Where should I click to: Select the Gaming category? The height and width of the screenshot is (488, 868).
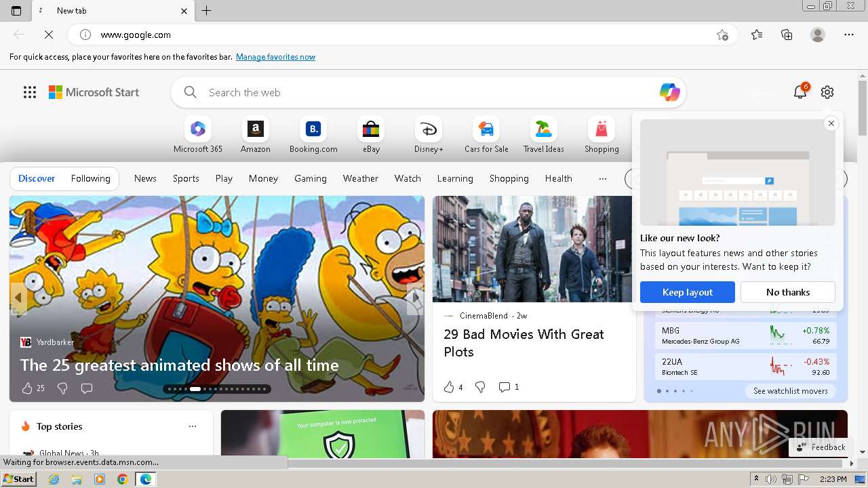pyautogui.click(x=311, y=178)
